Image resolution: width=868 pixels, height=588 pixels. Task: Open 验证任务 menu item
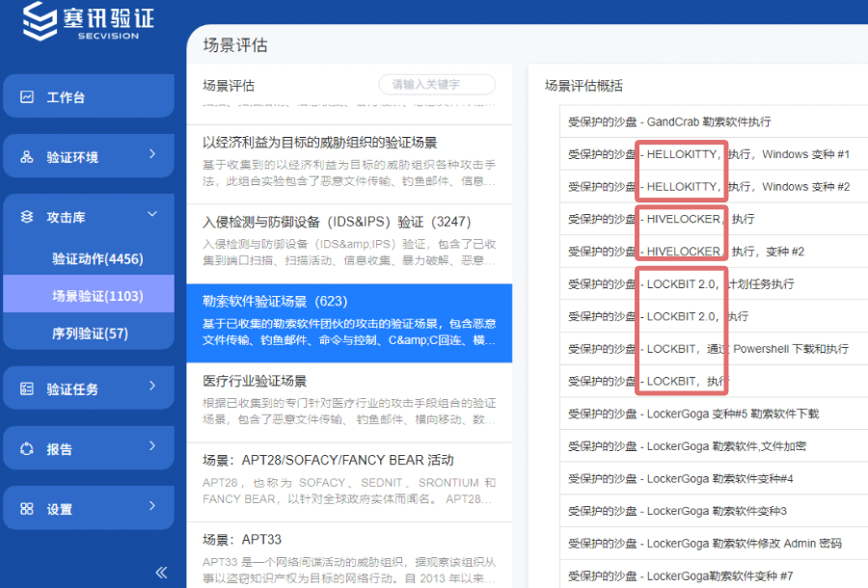pyautogui.click(x=89, y=388)
